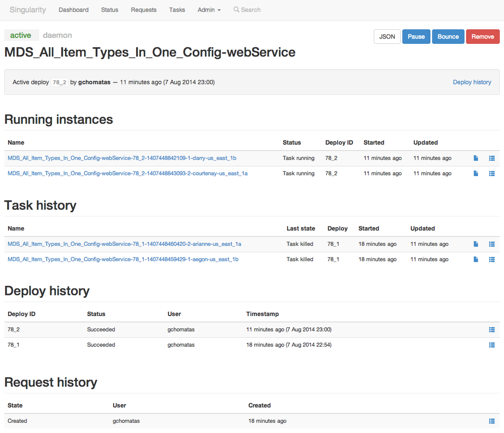The width and height of the screenshot is (504, 433).
Task: Go to the Dashboard page
Action: click(74, 10)
